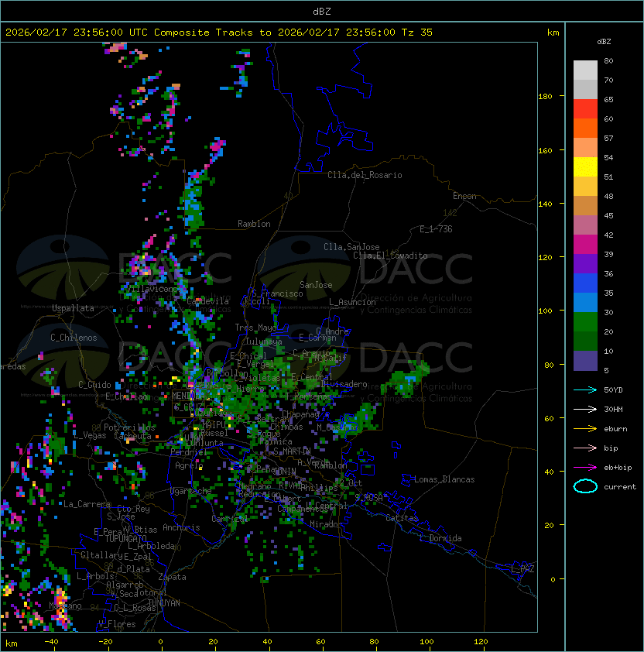Pick the magenta swatch near 42 dBZ
This screenshot has height=652, width=644.
(585, 245)
